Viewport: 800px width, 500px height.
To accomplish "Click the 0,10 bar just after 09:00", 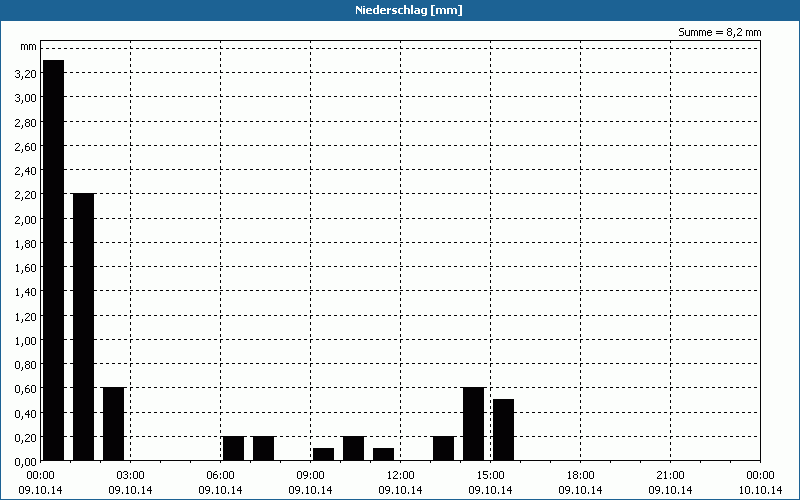I will click(323, 455).
